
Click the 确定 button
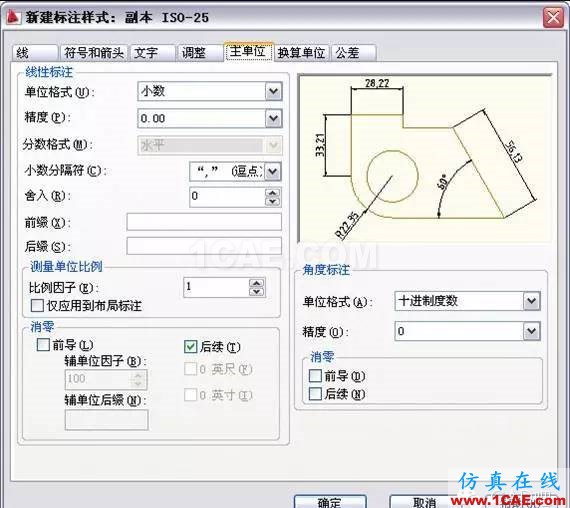tap(330, 501)
